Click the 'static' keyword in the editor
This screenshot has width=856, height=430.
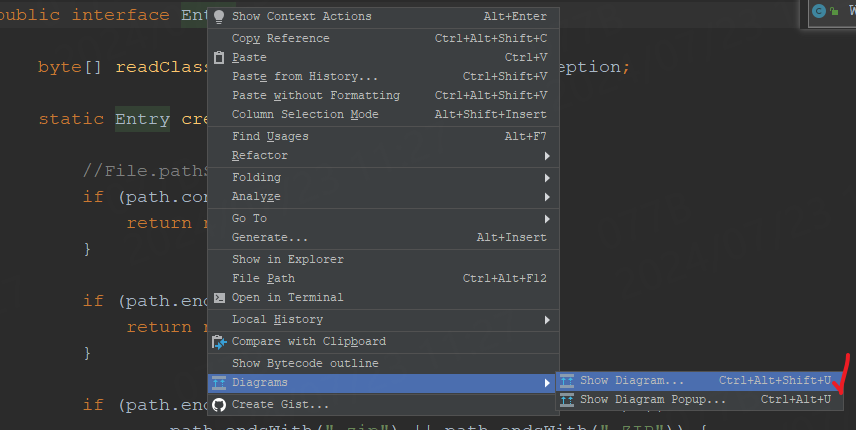(x=71, y=119)
